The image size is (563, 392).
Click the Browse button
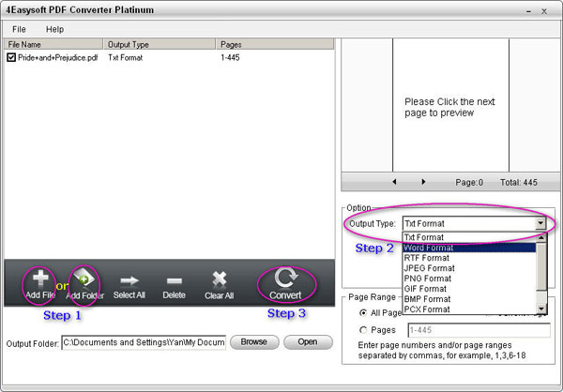254,341
